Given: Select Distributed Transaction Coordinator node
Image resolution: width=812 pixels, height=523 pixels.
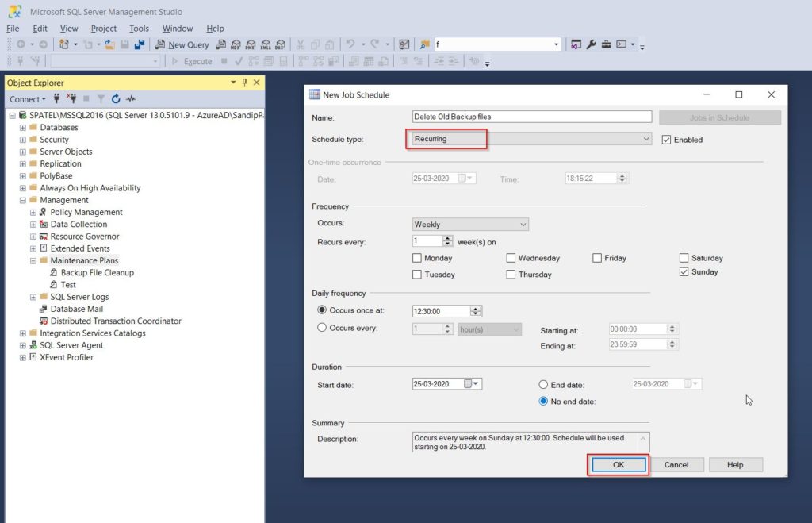Looking at the screenshot, I should (116, 321).
